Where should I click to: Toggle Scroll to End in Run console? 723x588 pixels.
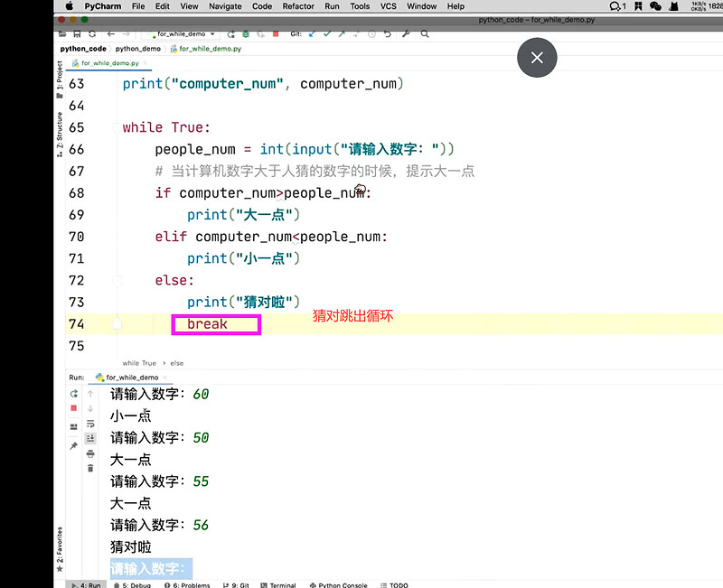[90, 438]
